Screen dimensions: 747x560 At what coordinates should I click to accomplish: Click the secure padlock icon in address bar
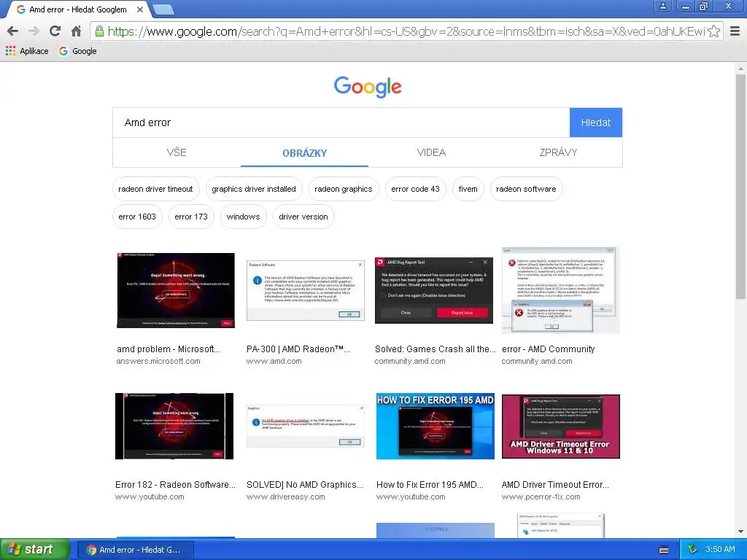click(x=99, y=31)
